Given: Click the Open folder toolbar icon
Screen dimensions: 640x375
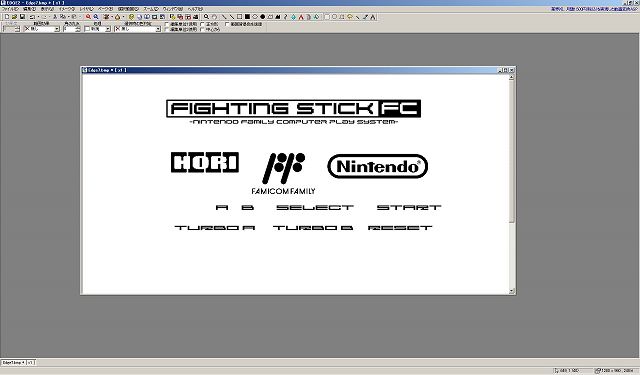Looking at the screenshot, I should pyautogui.click(x=14, y=17).
